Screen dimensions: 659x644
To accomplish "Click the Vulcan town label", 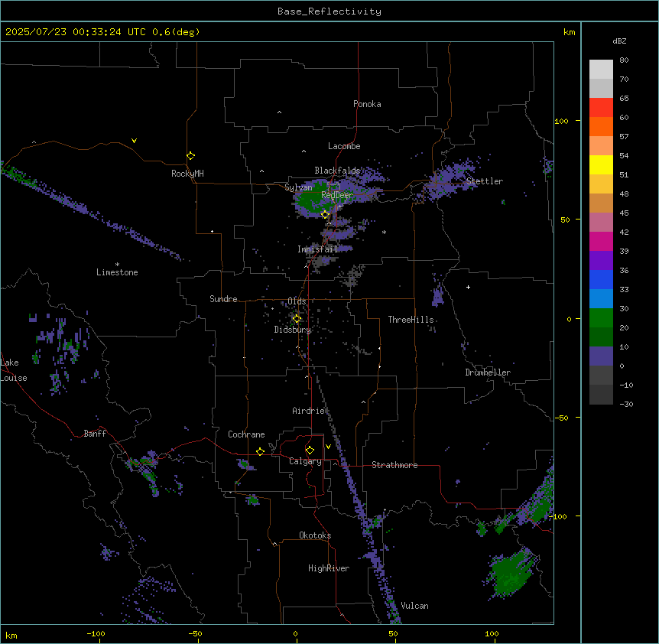I will point(414,606).
